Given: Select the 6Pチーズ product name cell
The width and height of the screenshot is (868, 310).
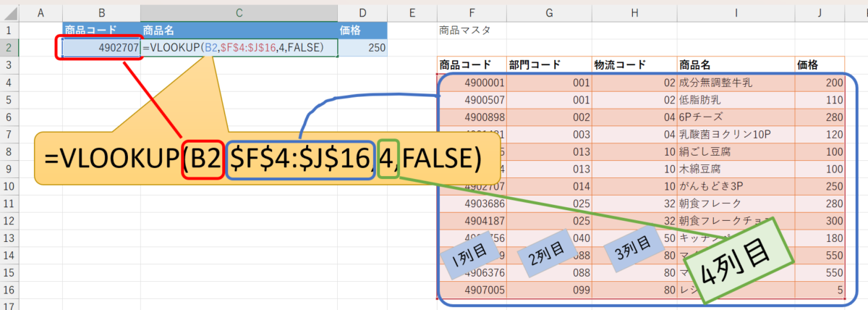Looking at the screenshot, I should coord(734,117).
